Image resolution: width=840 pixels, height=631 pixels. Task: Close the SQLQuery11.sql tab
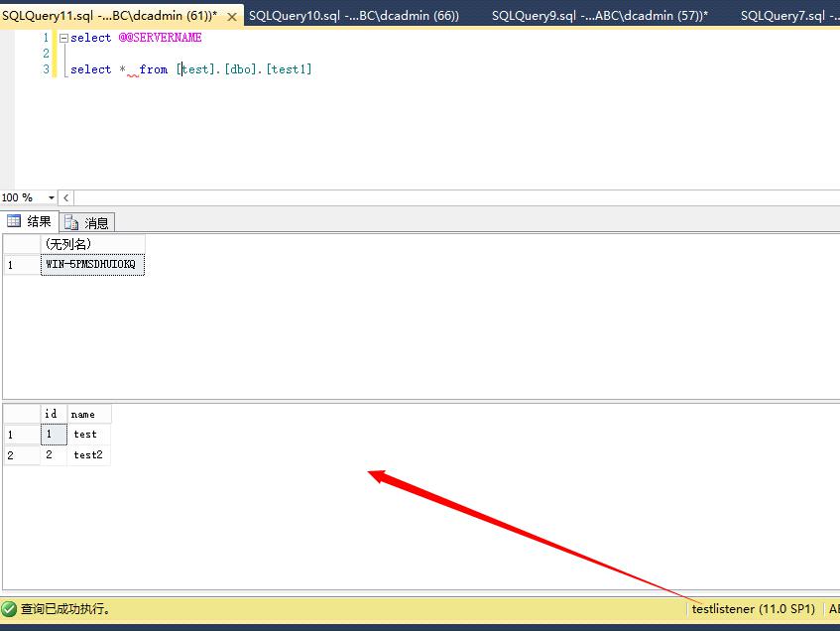point(232,17)
